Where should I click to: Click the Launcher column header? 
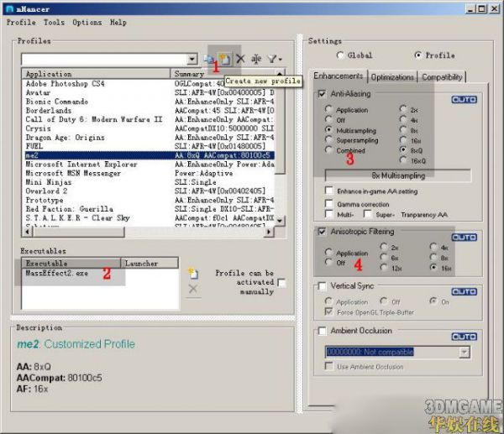click(150, 264)
